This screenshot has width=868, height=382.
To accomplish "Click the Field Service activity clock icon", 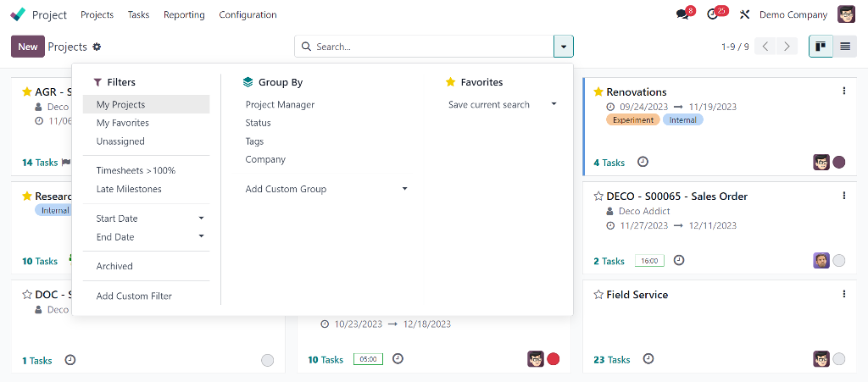I will (x=648, y=359).
